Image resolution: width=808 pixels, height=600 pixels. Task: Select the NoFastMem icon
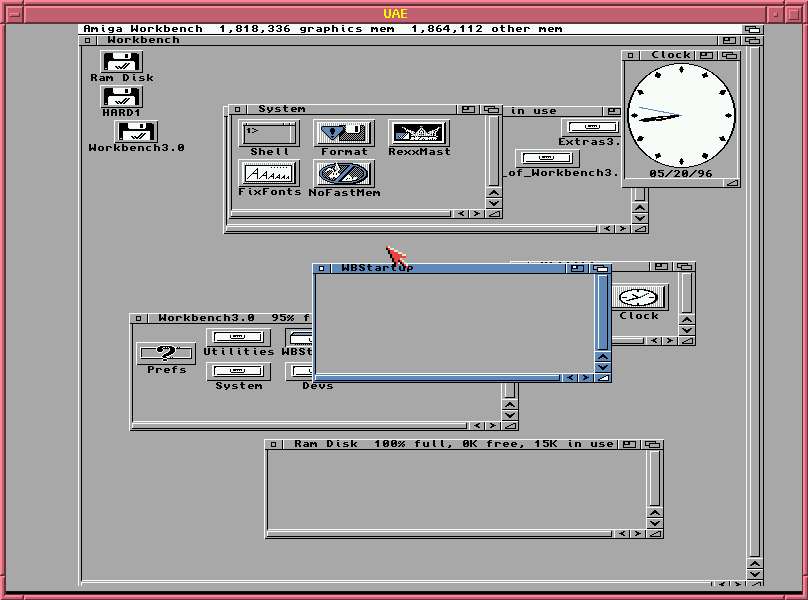(344, 174)
